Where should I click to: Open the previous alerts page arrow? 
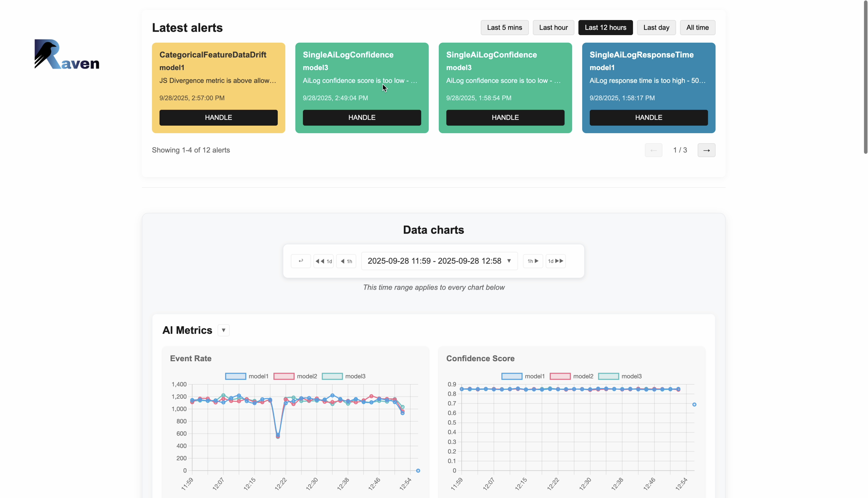(653, 150)
